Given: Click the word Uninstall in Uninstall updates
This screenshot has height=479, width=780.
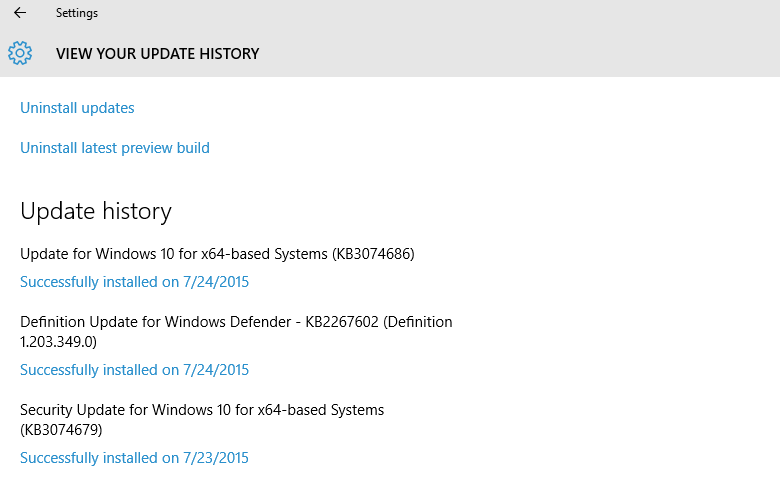Looking at the screenshot, I should (47, 108).
